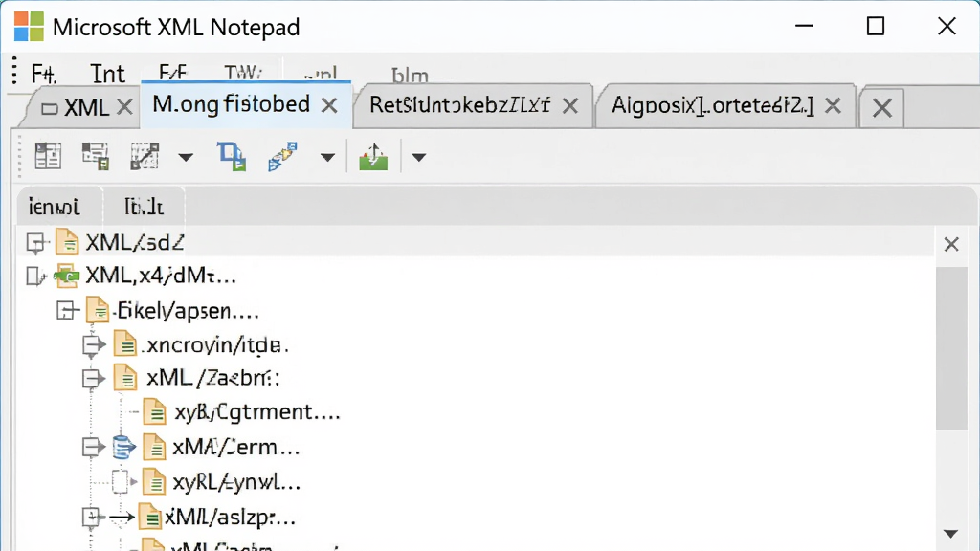Select the 'XML/sdZ' tree row
The height and width of the screenshot is (551, 980).
click(475, 242)
